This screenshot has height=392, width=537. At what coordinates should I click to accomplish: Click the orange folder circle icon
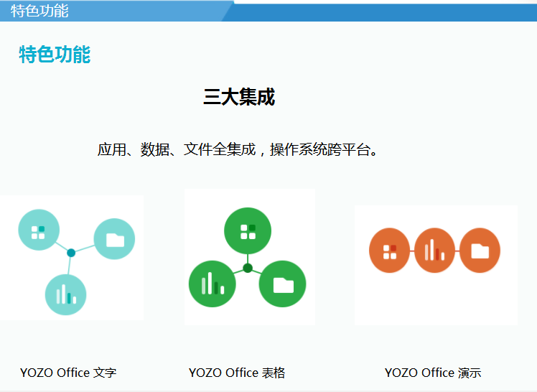coord(480,251)
